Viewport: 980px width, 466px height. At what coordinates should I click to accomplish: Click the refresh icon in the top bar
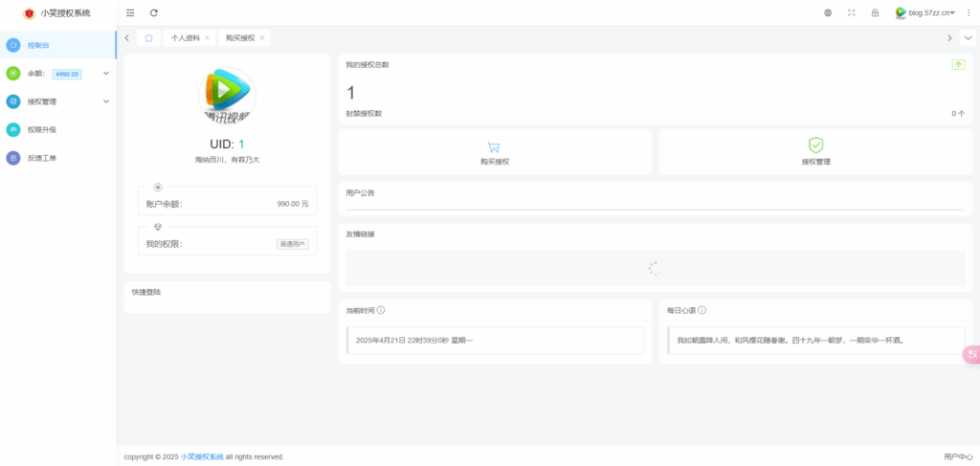[x=154, y=12]
